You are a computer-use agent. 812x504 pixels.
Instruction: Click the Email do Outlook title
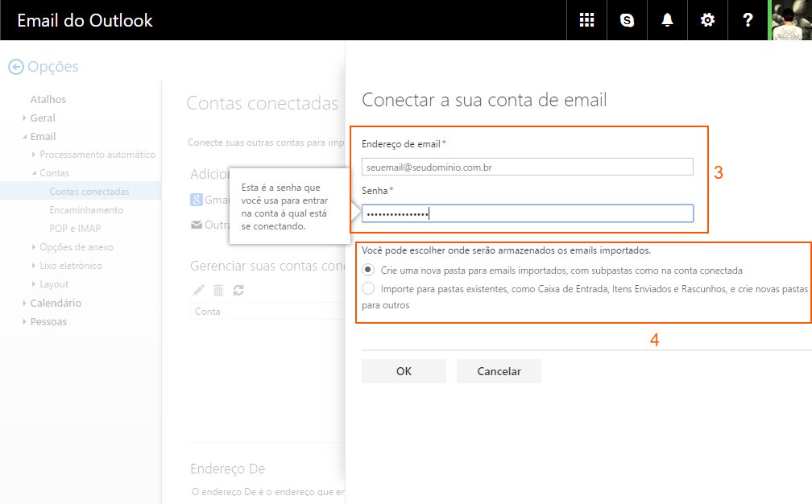tap(85, 21)
